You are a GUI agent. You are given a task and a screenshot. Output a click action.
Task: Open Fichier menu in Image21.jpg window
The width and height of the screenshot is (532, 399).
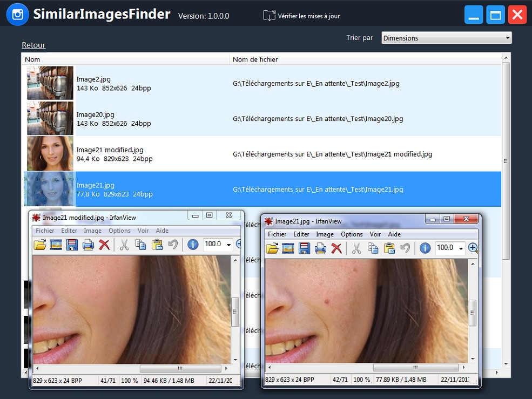[277, 234]
